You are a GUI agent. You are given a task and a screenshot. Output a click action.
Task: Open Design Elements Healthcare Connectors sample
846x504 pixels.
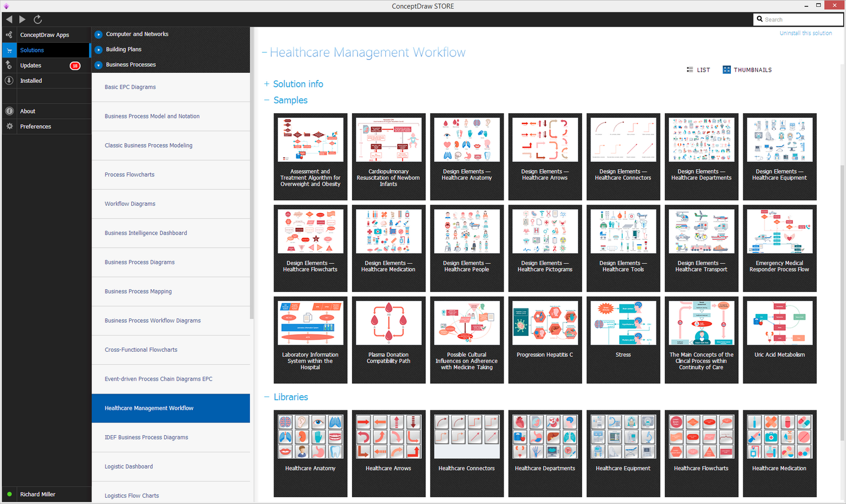coord(623,157)
